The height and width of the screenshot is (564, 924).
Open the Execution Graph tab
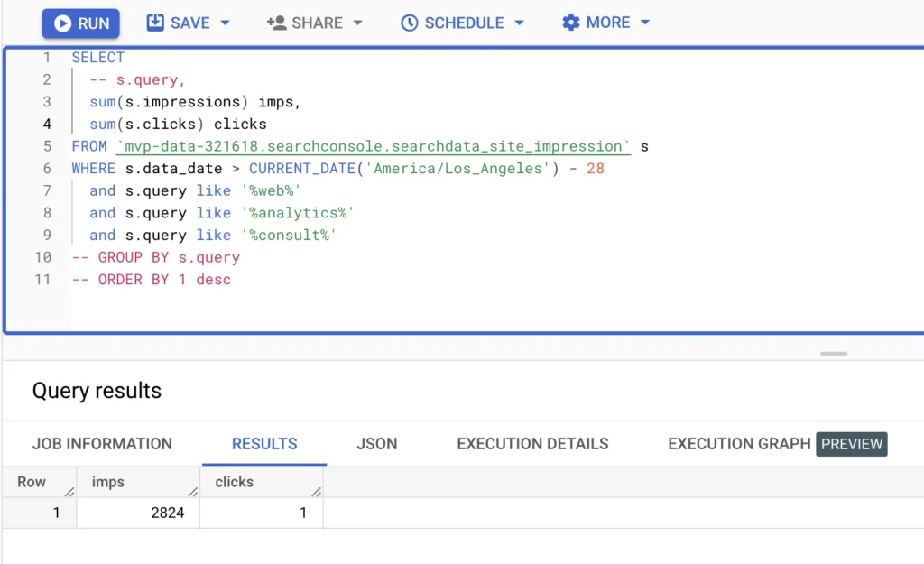coord(738,444)
